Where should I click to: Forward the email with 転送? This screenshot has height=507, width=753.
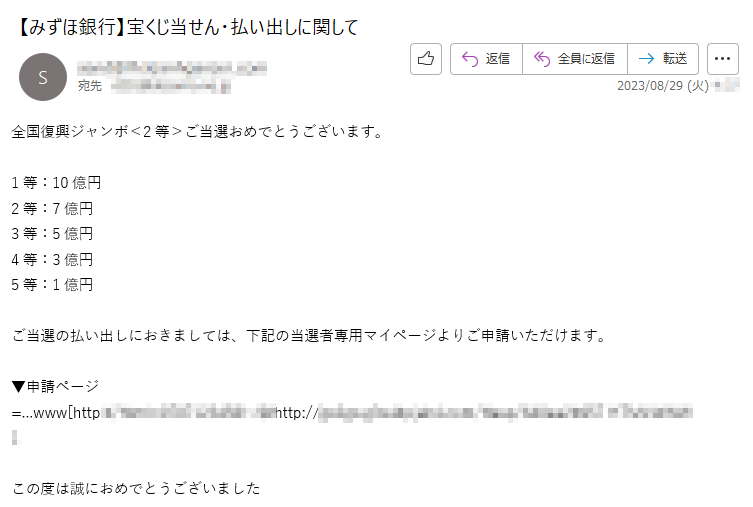coord(663,59)
